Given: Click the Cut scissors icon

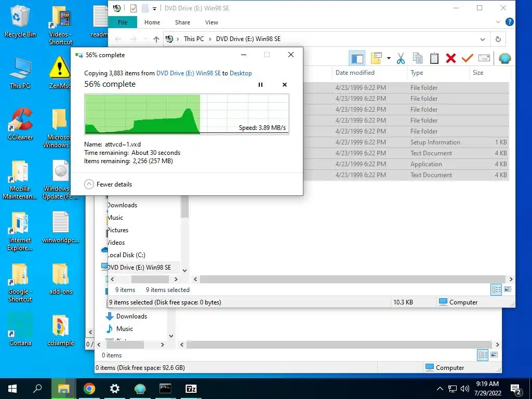Looking at the screenshot, I should 401,58.
